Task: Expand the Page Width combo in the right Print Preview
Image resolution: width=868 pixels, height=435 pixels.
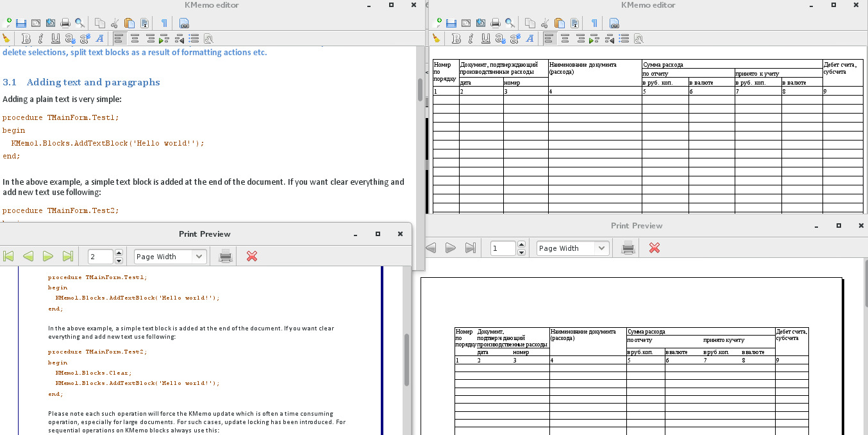Action: point(601,248)
